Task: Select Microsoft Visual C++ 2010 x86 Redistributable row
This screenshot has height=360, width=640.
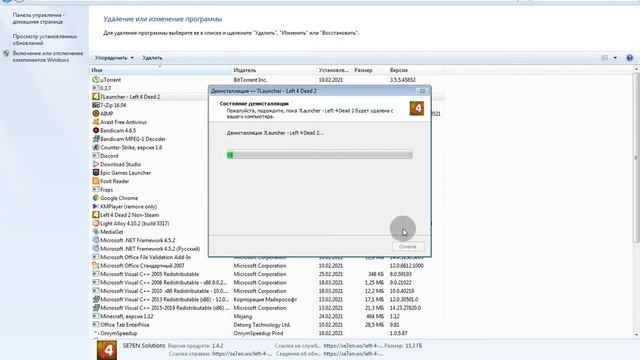Action: point(267,291)
